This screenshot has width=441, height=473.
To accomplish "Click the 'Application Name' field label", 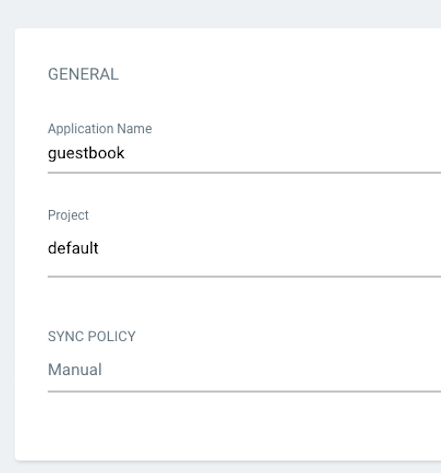I will [100, 129].
